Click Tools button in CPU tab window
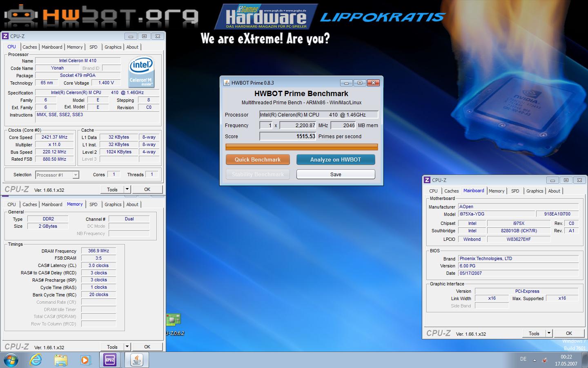 [x=112, y=189]
